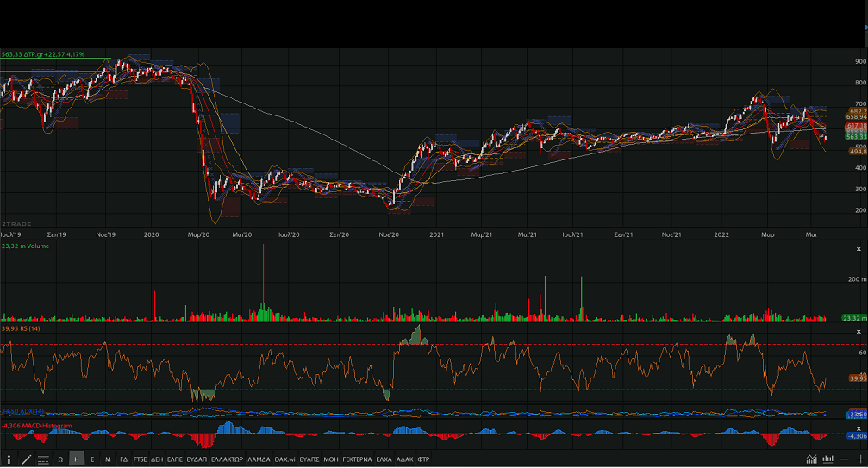Select the line drawing tool

[26, 459]
